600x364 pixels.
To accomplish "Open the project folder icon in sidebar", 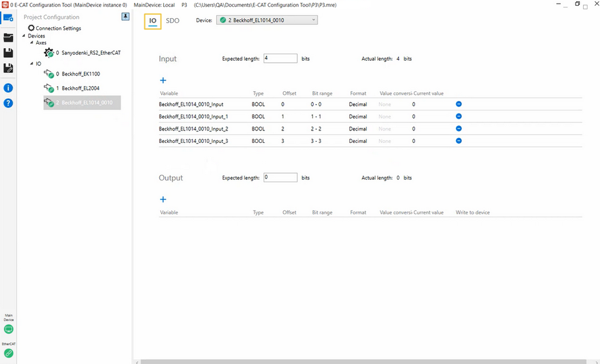I will pyautogui.click(x=8, y=37).
